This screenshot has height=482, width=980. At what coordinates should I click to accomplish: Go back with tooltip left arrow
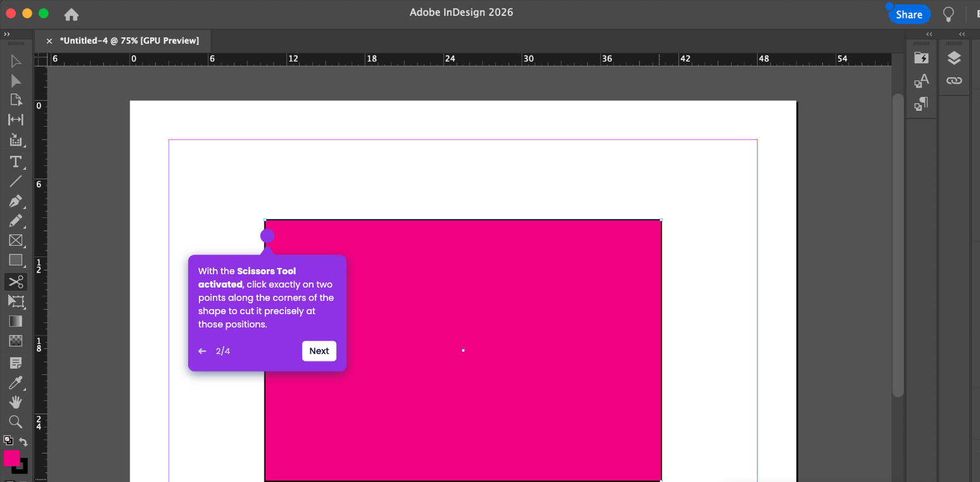click(202, 351)
